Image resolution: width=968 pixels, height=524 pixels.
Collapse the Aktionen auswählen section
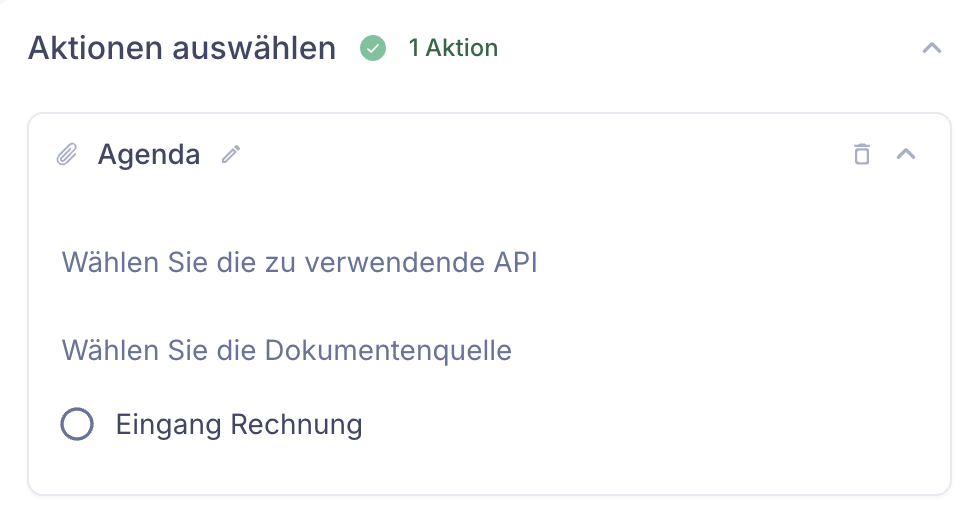(932, 48)
